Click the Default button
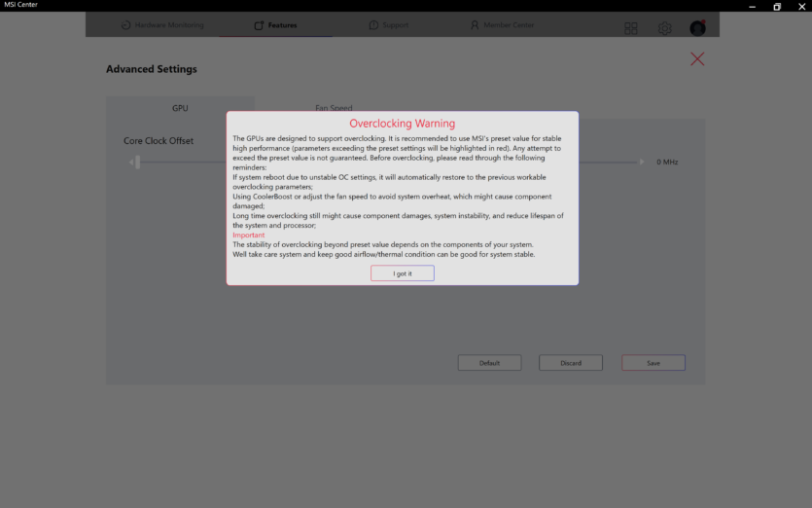812x508 pixels. pyautogui.click(x=489, y=363)
